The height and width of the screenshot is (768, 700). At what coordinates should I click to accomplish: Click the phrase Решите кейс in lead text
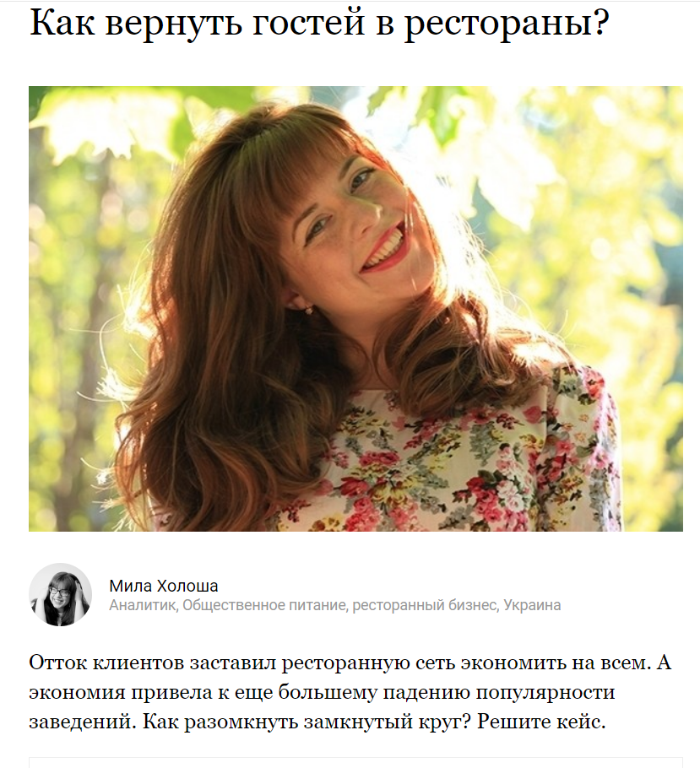[x=539, y=722]
